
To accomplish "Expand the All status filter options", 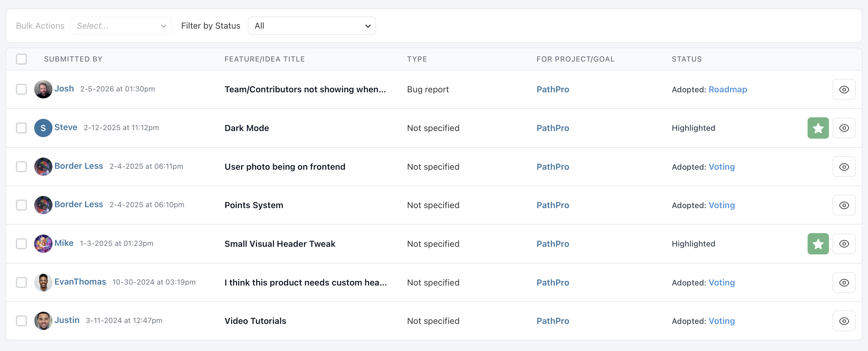I will tap(311, 25).
